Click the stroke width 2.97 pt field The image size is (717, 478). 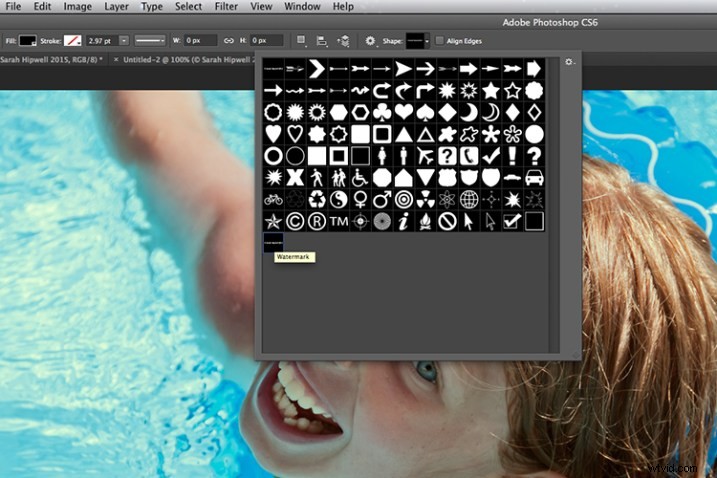pos(102,41)
